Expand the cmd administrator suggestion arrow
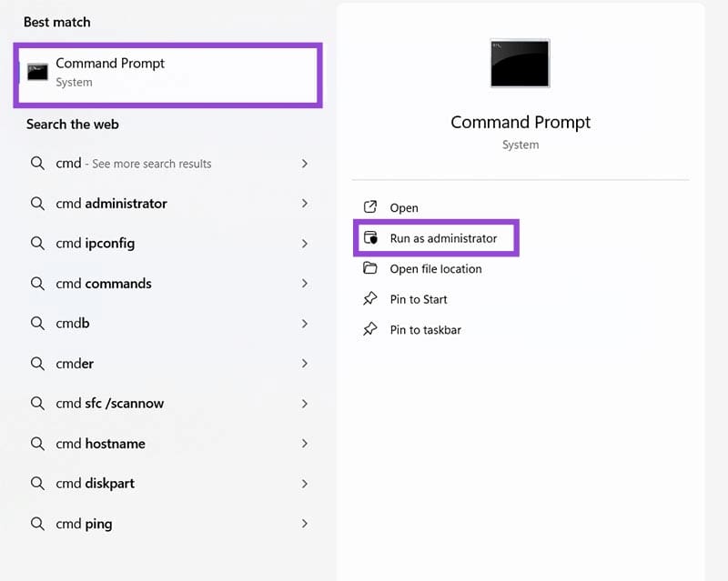Screen dimensions: 728x581 point(304,204)
